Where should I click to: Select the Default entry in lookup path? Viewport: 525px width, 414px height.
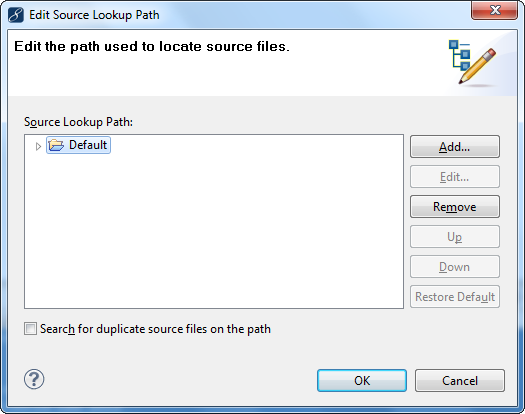(78, 145)
